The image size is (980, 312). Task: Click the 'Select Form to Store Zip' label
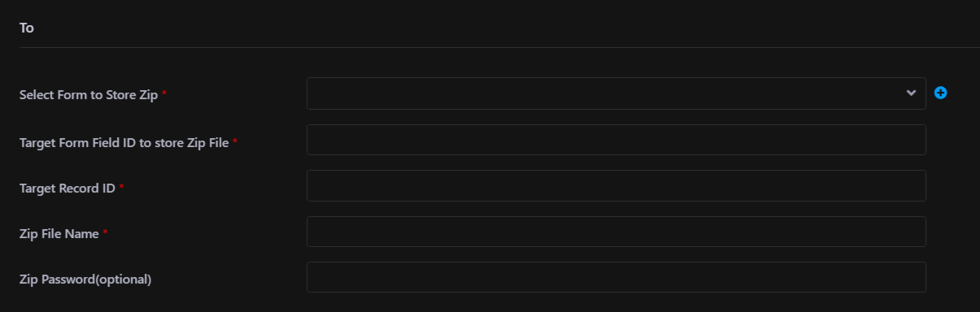tap(89, 95)
